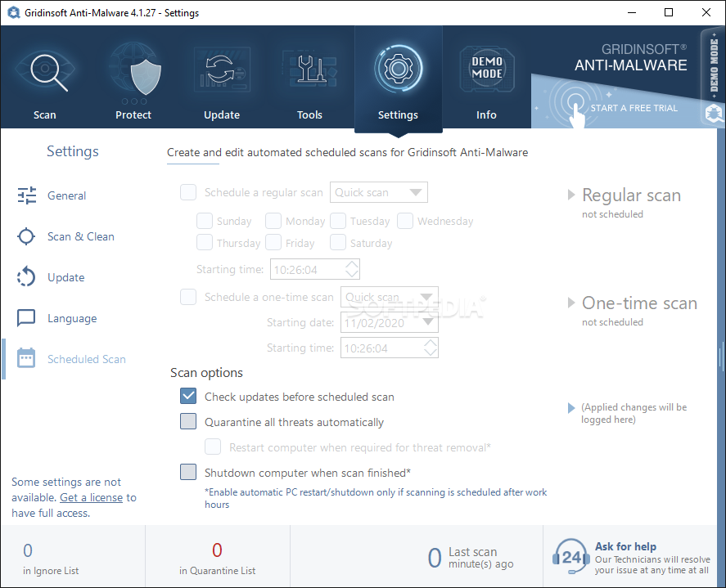Viewport: 726px width, 588px height.
Task: Click the Update circular arrow sidebar icon
Action: 26,276
